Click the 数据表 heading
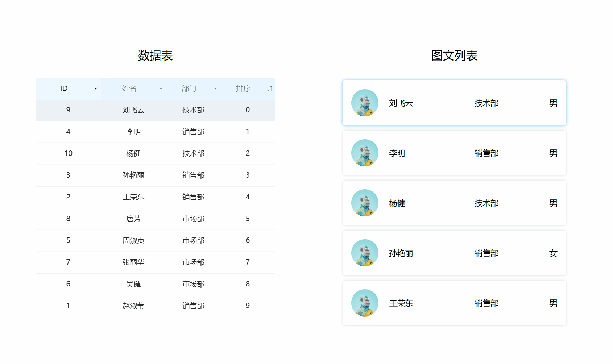The height and width of the screenshot is (364, 613). (155, 56)
